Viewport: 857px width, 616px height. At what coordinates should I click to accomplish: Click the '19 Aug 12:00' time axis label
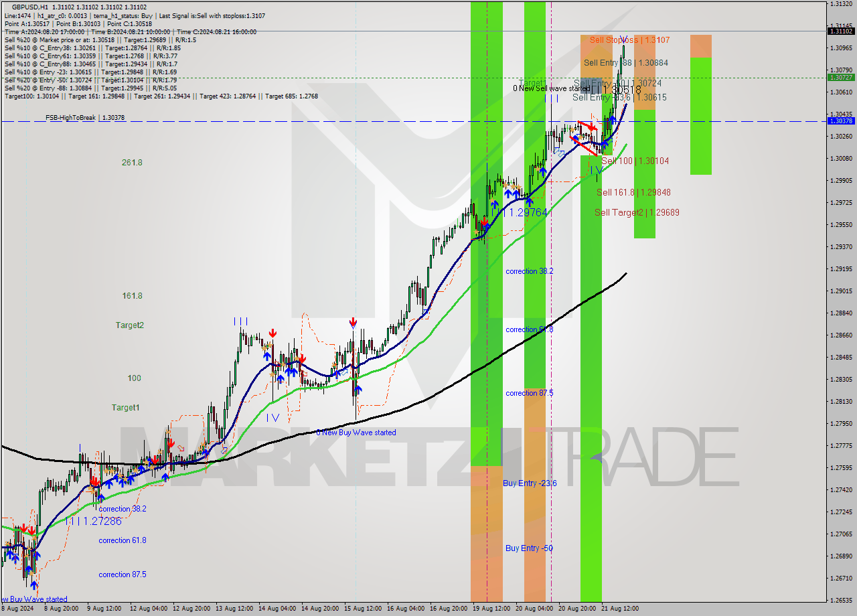492,609
